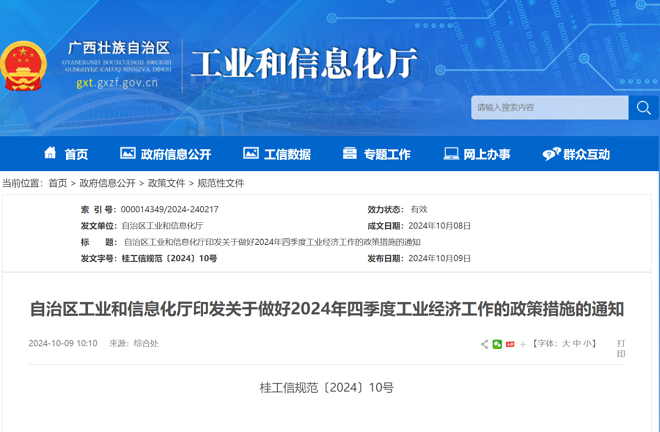
Task: Click the 打印 print link
Action: (x=621, y=349)
